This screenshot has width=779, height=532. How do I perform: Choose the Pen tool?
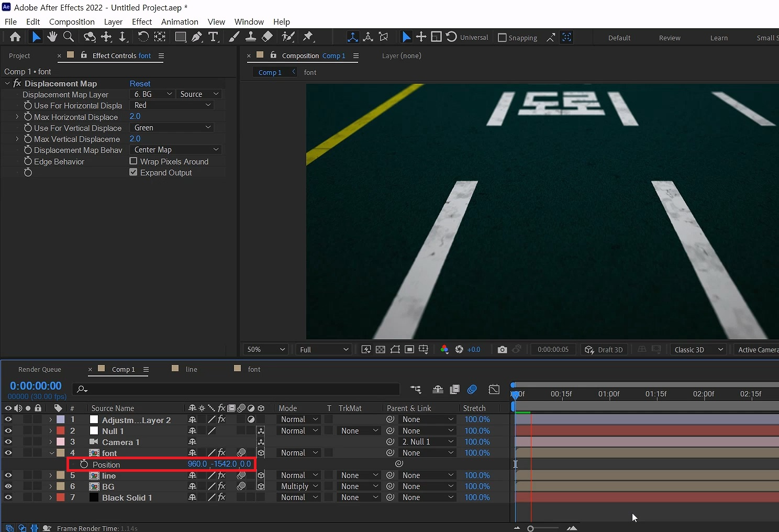(x=197, y=37)
